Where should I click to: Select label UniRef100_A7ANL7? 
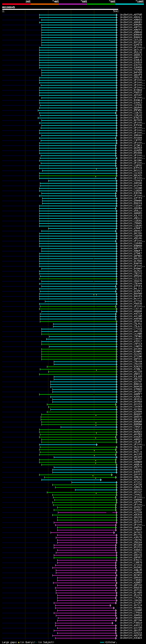(x=131, y=369)
